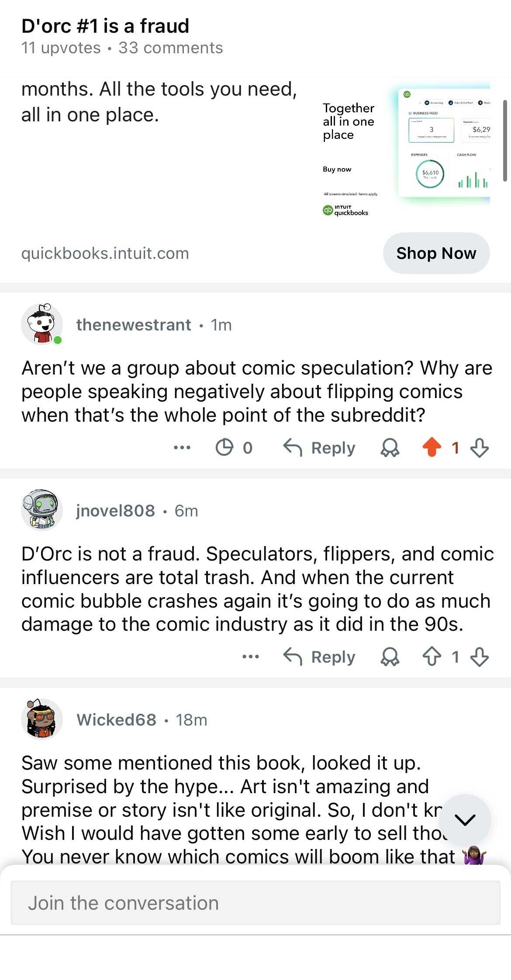
Task: Tap the Shop Now ad button
Action: coord(436,253)
